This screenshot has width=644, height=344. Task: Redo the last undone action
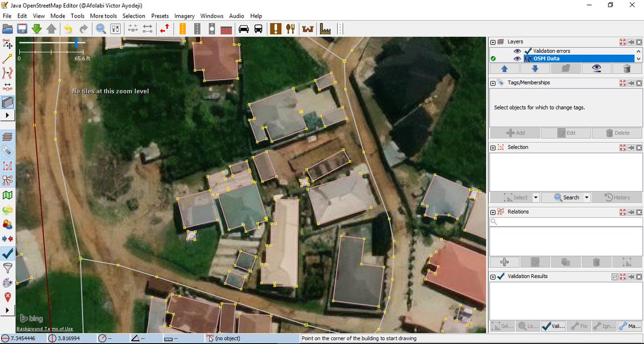(83, 28)
